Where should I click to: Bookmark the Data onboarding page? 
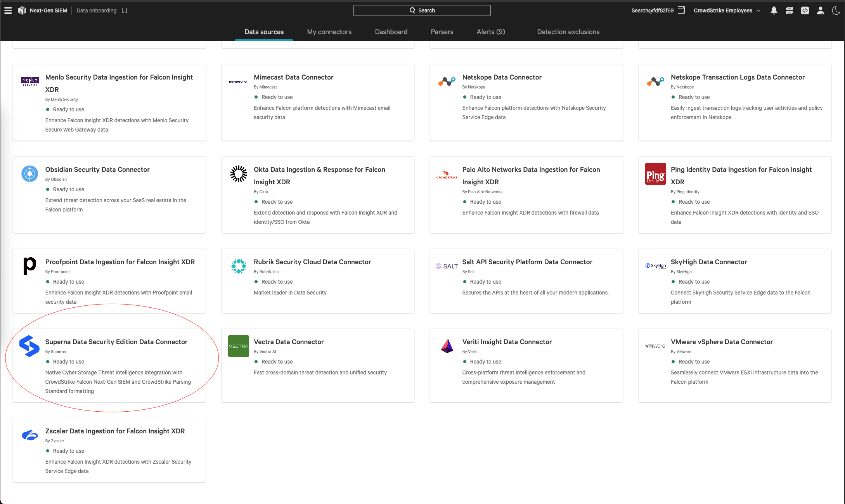pos(125,10)
